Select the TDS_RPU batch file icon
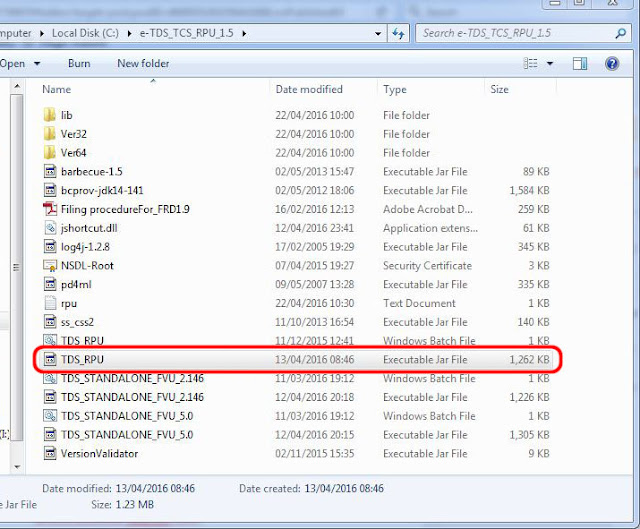This screenshot has width=640, height=529. 50,340
